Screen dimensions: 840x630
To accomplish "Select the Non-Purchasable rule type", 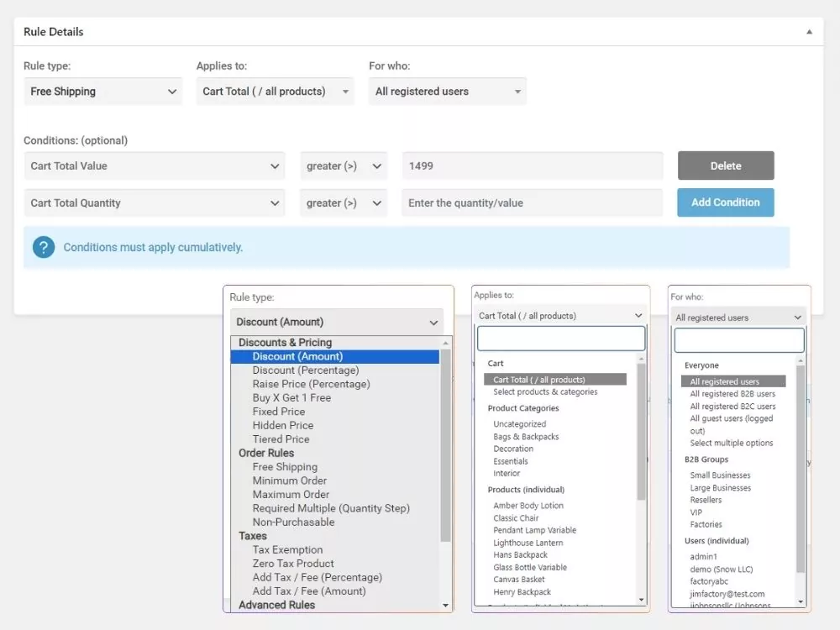I will point(293,522).
